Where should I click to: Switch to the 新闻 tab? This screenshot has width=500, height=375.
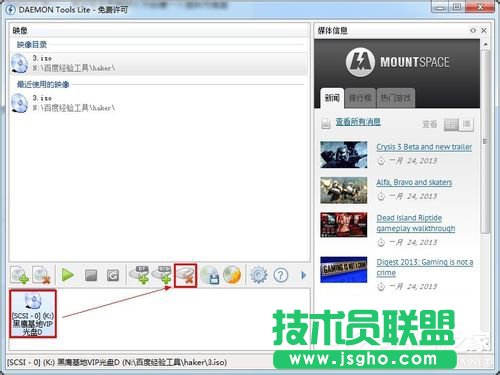point(332,98)
